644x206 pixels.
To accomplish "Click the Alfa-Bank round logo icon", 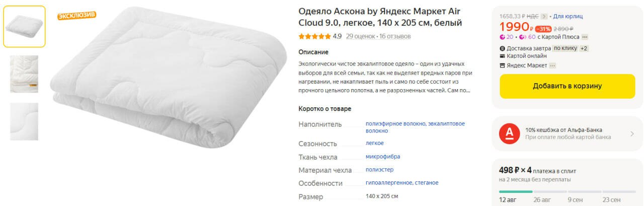I will (x=510, y=133).
